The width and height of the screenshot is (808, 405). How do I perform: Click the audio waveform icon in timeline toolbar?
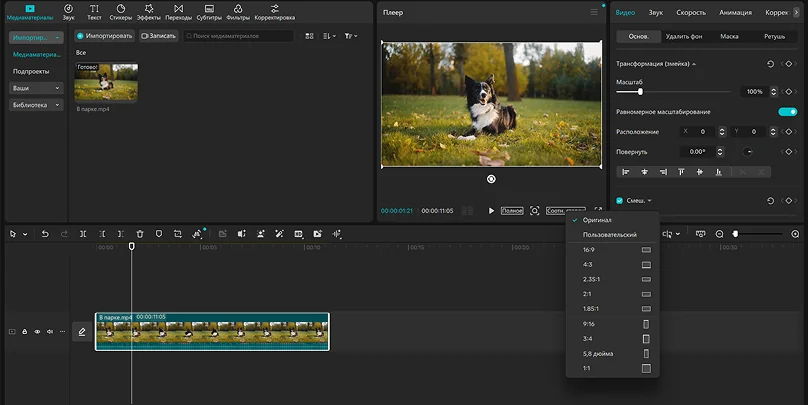point(336,234)
